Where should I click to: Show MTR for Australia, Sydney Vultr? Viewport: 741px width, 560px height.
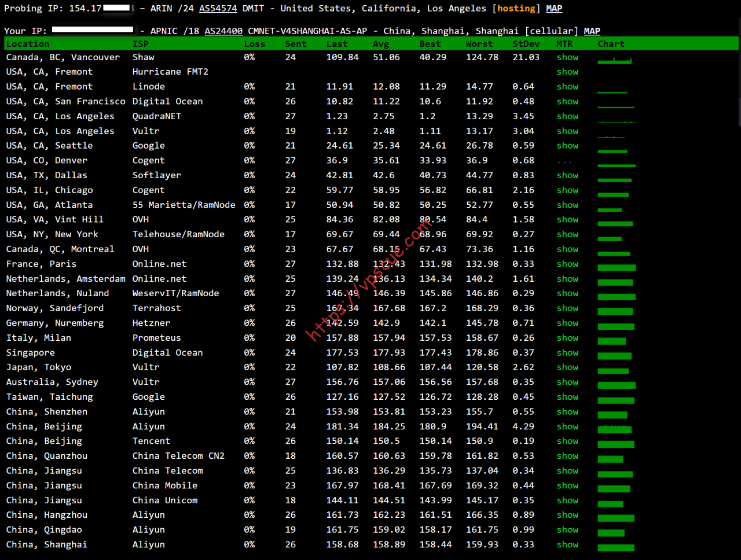[x=567, y=382]
